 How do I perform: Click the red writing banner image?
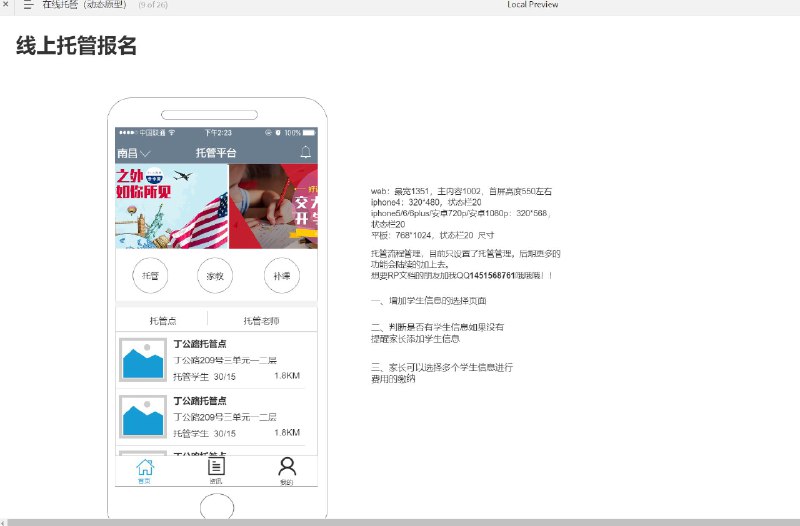[273, 206]
